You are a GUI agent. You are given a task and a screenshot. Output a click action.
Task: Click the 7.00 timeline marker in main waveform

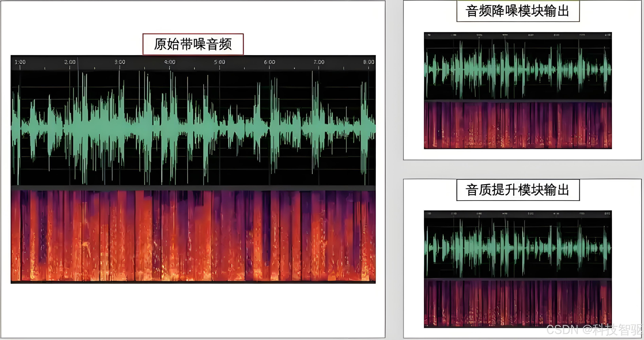(319, 62)
